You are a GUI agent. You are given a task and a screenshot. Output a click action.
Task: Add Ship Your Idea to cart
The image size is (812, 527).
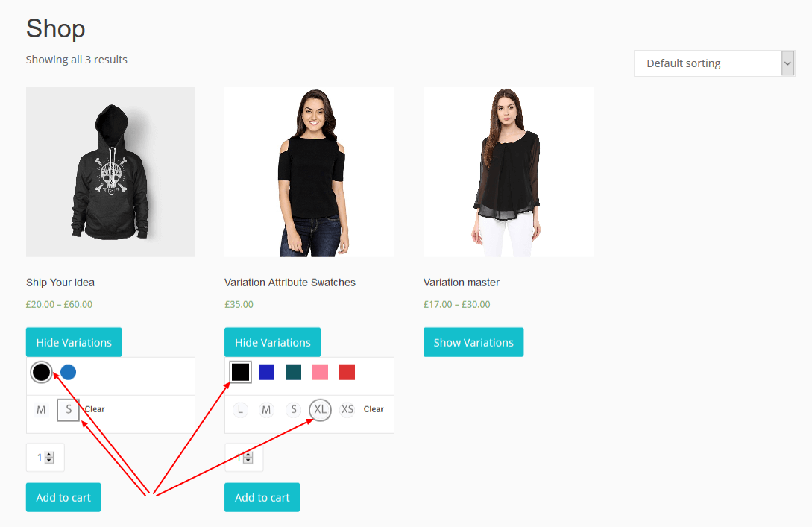coord(63,496)
